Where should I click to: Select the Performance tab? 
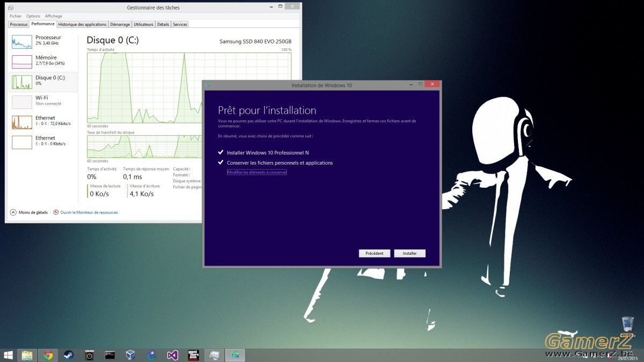coord(43,24)
